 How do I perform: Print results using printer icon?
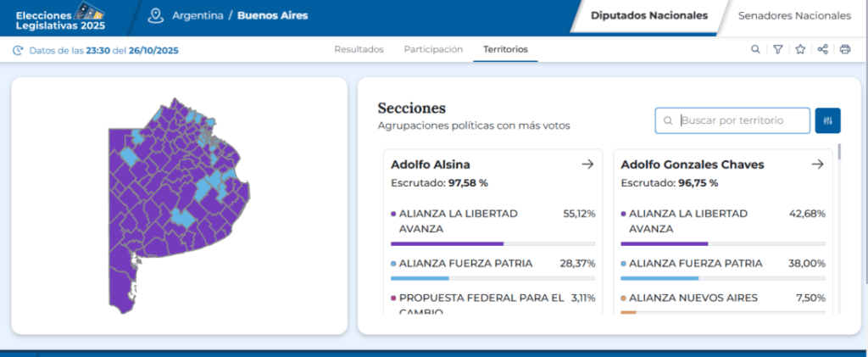[845, 49]
